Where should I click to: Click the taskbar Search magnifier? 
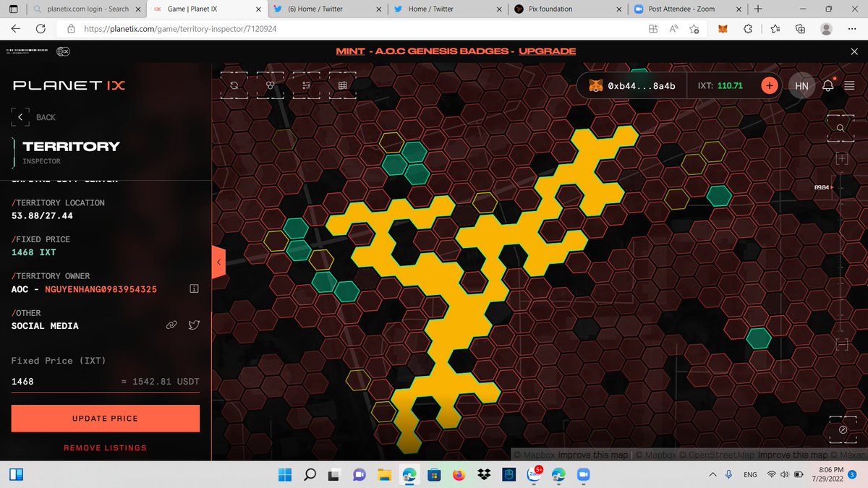tap(310, 475)
